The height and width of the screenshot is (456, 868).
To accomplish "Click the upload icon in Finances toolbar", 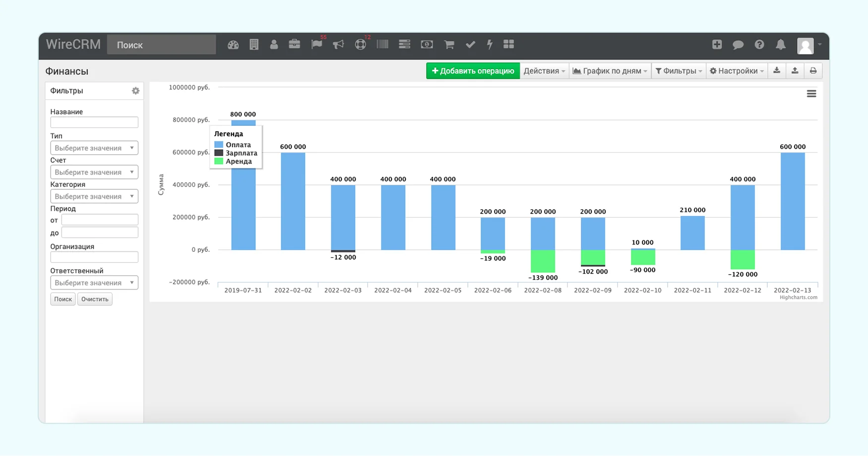I will click(795, 71).
